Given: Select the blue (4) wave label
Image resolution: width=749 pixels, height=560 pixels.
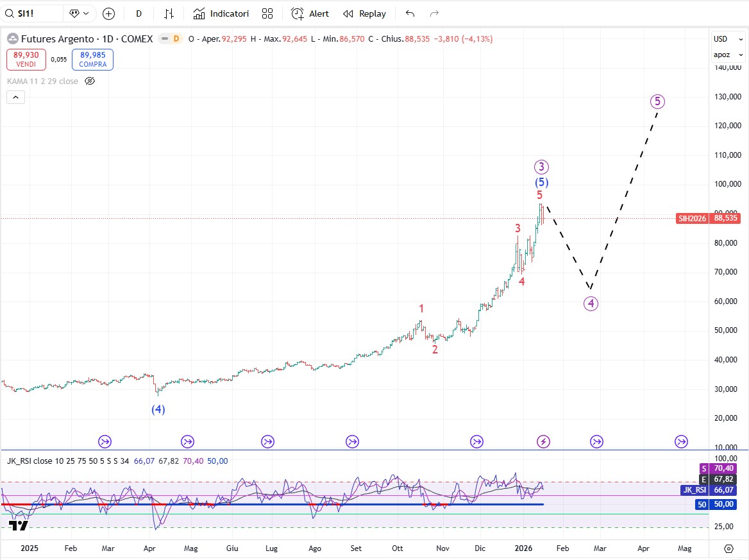Looking at the screenshot, I should click(x=158, y=409).
